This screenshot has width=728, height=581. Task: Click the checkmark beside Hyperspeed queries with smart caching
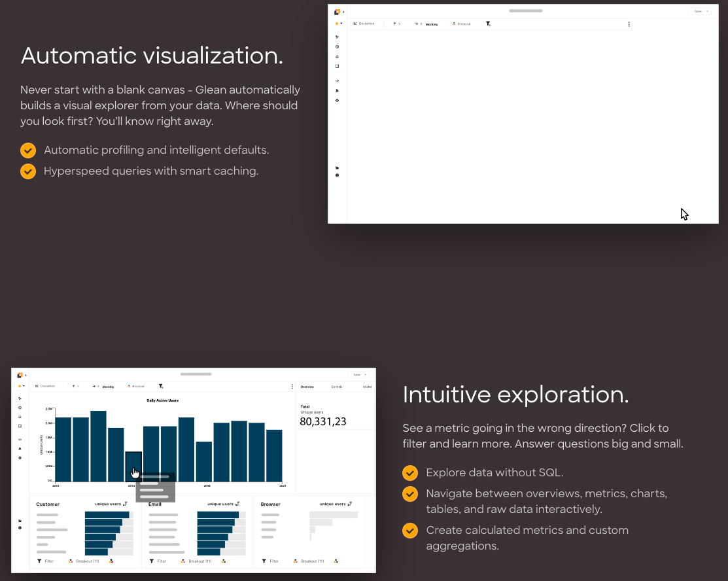coord(28,171)
